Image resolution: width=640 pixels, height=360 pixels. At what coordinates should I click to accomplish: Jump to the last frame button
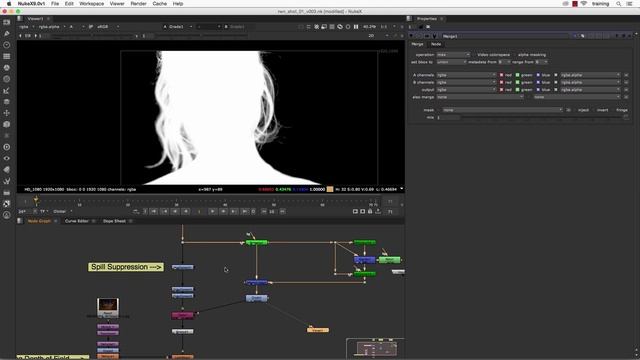[244, 211]
